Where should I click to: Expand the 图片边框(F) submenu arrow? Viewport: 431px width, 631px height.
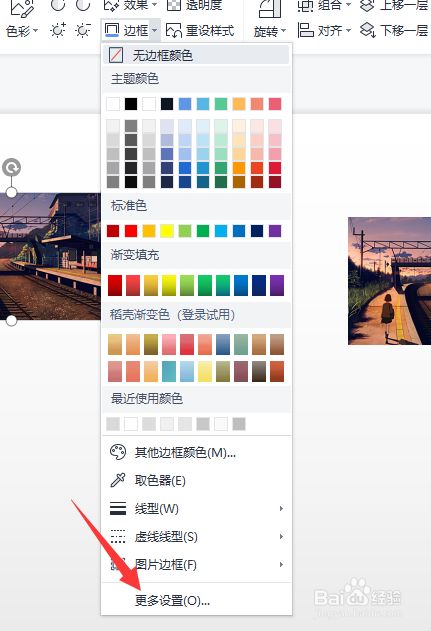pyautogui.click(x=281, y=565)
